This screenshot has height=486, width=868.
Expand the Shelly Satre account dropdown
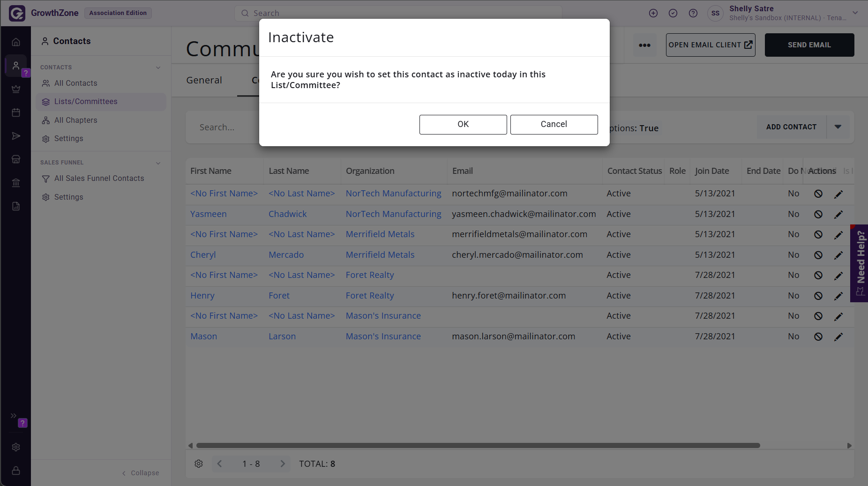(855, 13)
